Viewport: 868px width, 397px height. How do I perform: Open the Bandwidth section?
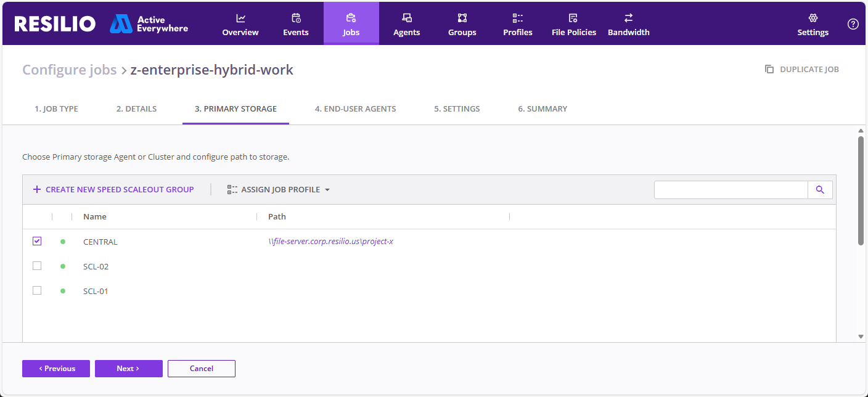(x=629, y=24)
